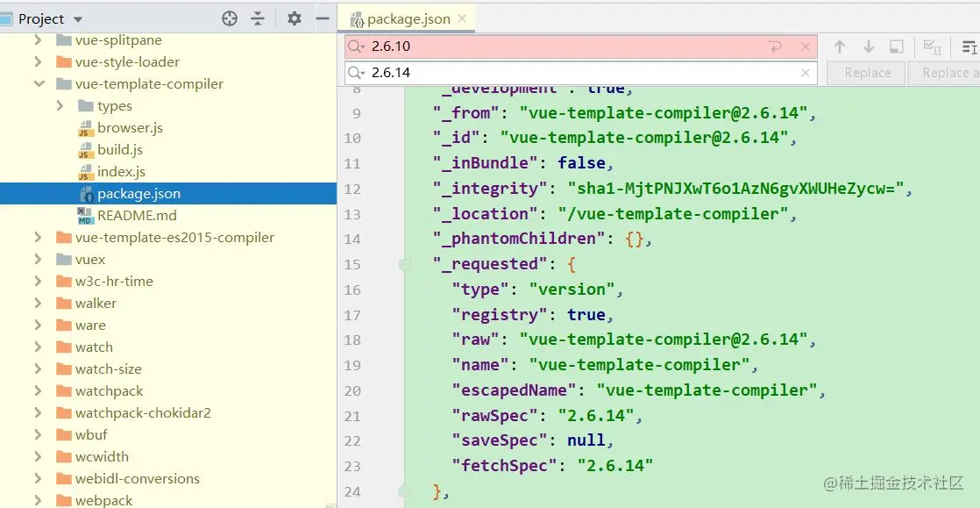Select the vue-style-loader folder
980x508 pixels.
pyautogui.click(x=127, y=62)
